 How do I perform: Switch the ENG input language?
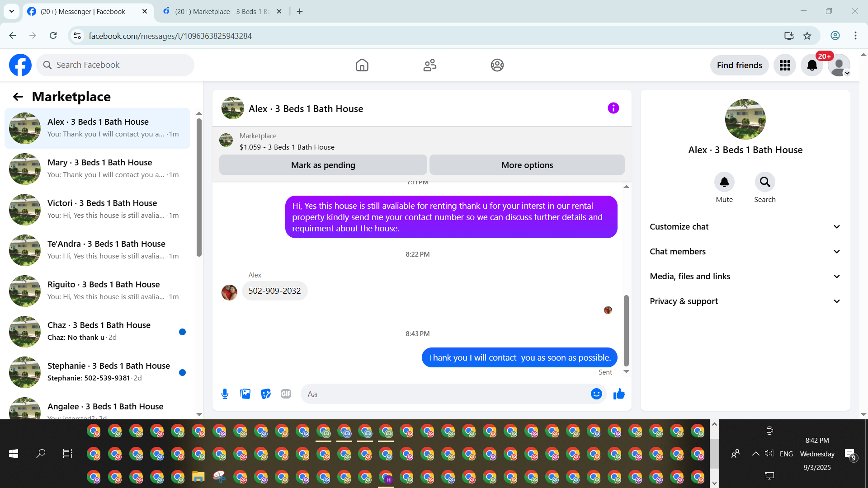[x=786, y=454]
